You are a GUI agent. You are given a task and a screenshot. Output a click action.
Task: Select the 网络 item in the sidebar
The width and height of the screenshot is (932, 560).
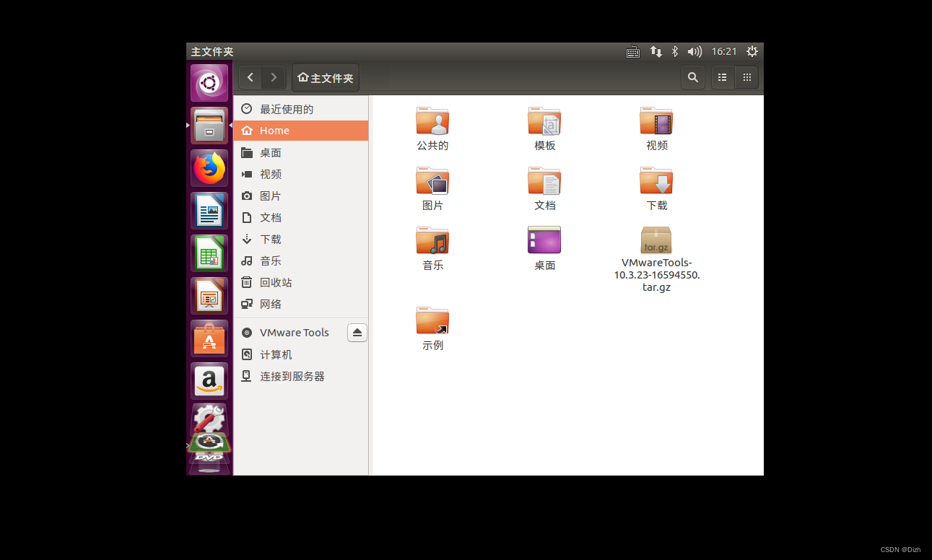(x=271, y=304)
